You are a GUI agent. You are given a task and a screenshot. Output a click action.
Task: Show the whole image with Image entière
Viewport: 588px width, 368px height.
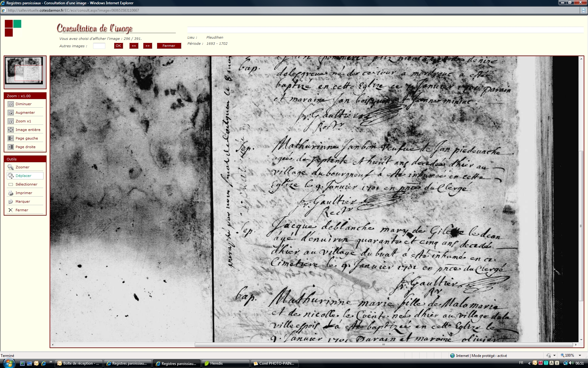point(11,130)
